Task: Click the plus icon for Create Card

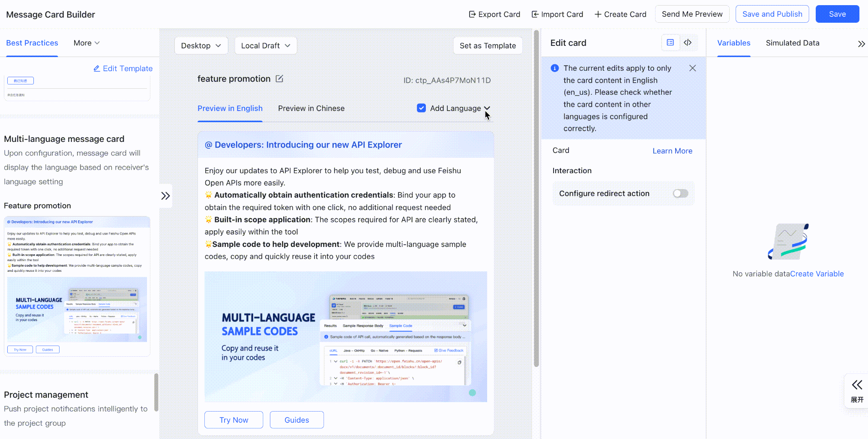Action: pos(598,14)
